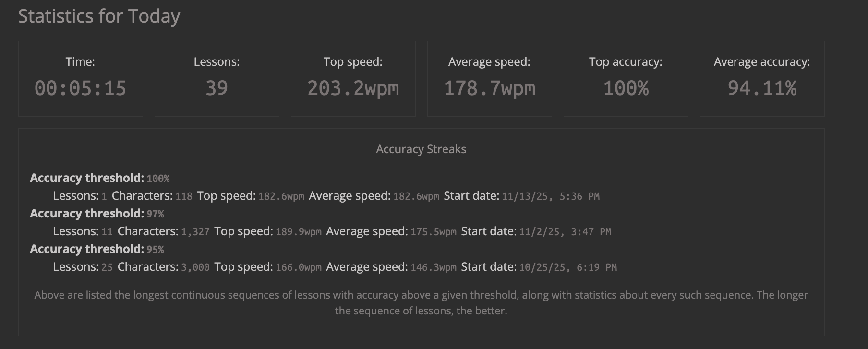
Task: Click the 3,000 characters value
Action: coord(195,267)
